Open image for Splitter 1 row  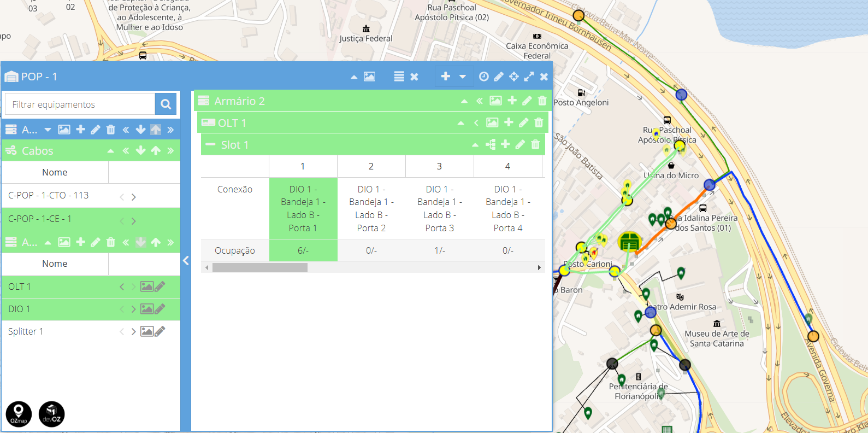146,331
